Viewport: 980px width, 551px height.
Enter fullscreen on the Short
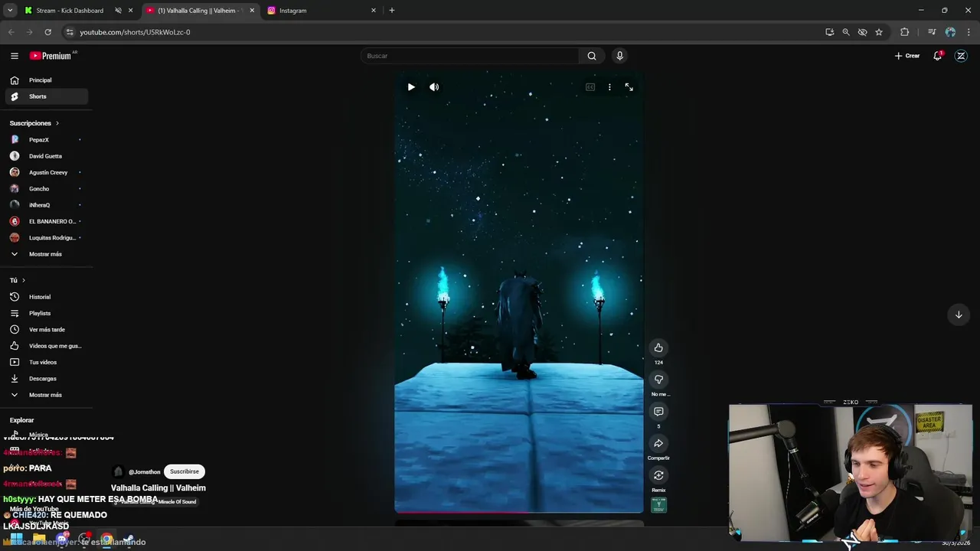click(x=629, y=87)
